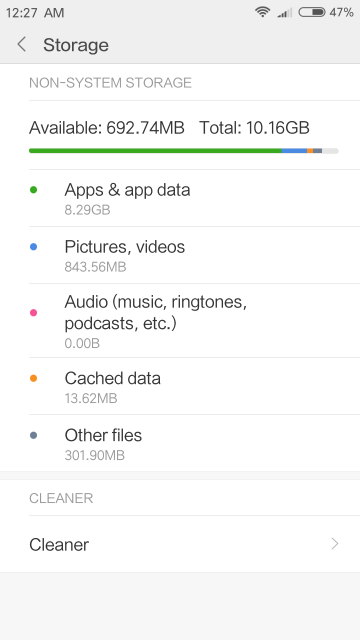Tap Cached data to clear it
The height and width of the screenshot is (640, 360).
point(180,386)
